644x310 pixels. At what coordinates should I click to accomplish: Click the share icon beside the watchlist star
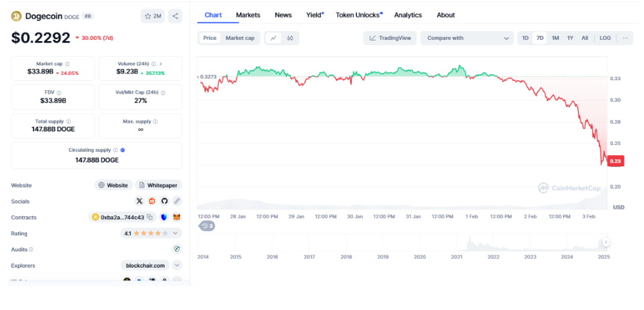pos(175,16)
